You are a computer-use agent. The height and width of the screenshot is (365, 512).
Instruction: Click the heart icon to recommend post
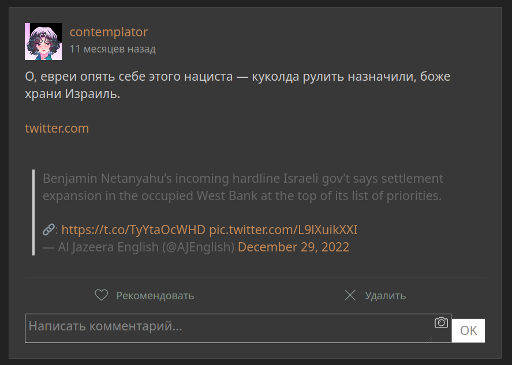(x=101, y=295)
